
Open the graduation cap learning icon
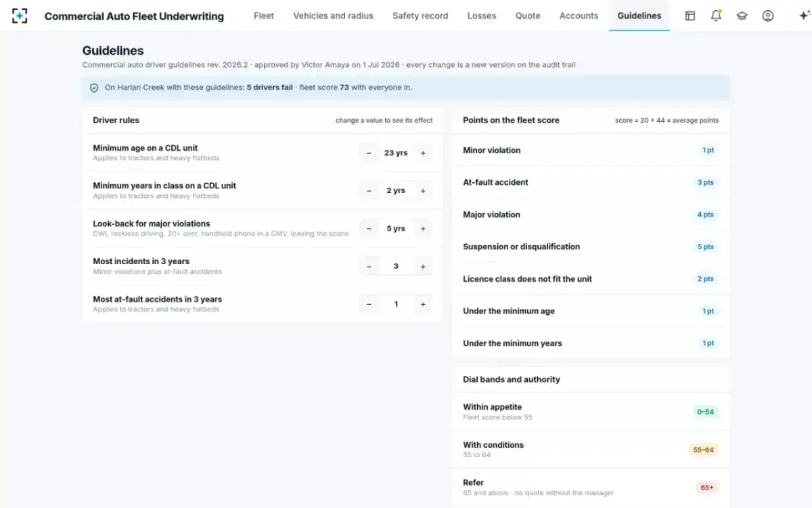(x=742, y=16)
